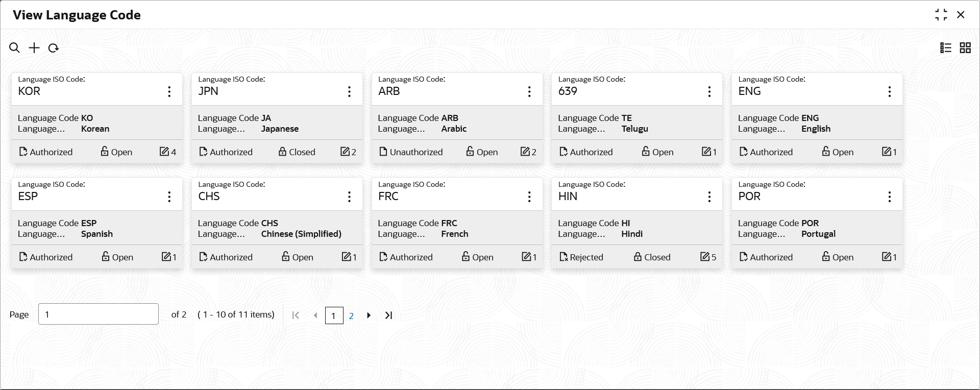Image resolution: width=980 pixels, height=390 pixels.
Task: Click the Closed lock icon on JPN card
Action: [282, 152]
